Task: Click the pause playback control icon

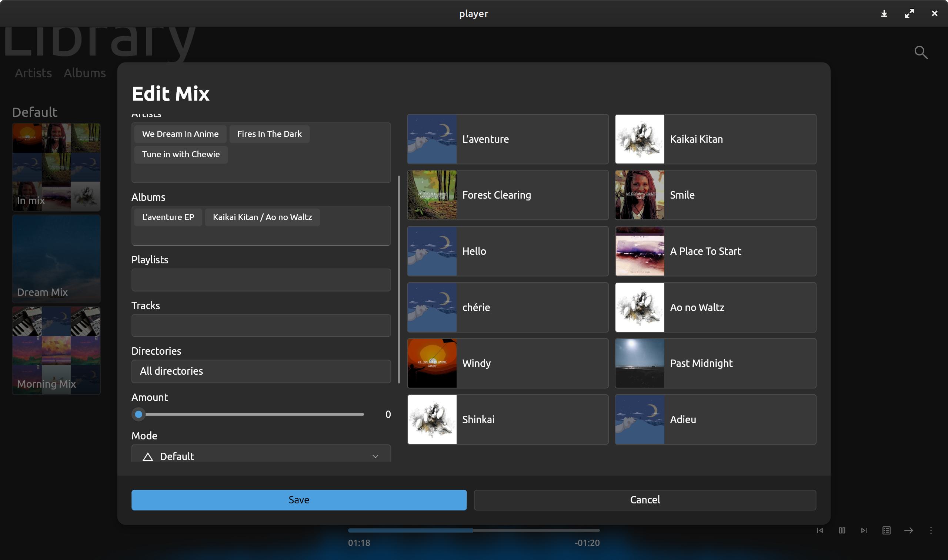Action: 842,531
